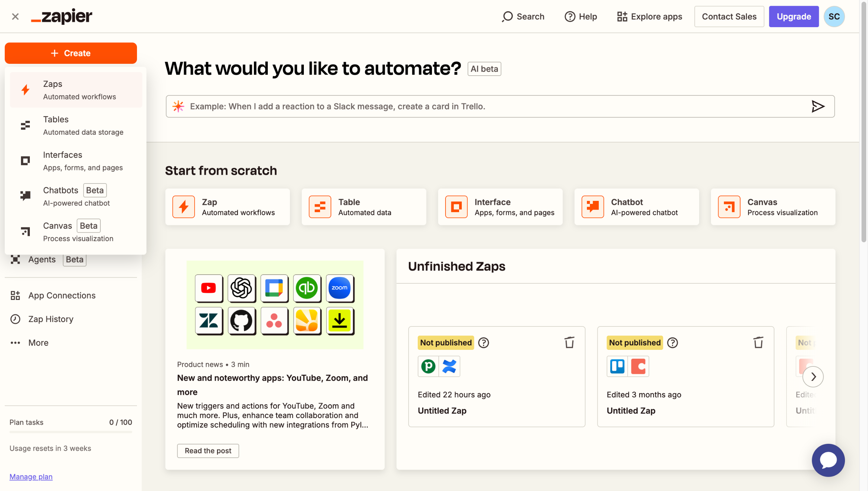
Task: Expand the More sidebar section
Action: [x=38, y=343]
